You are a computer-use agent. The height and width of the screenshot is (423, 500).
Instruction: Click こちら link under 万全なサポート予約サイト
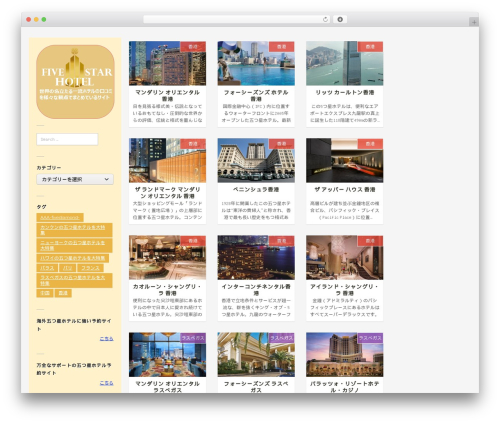tap(106, 383)
